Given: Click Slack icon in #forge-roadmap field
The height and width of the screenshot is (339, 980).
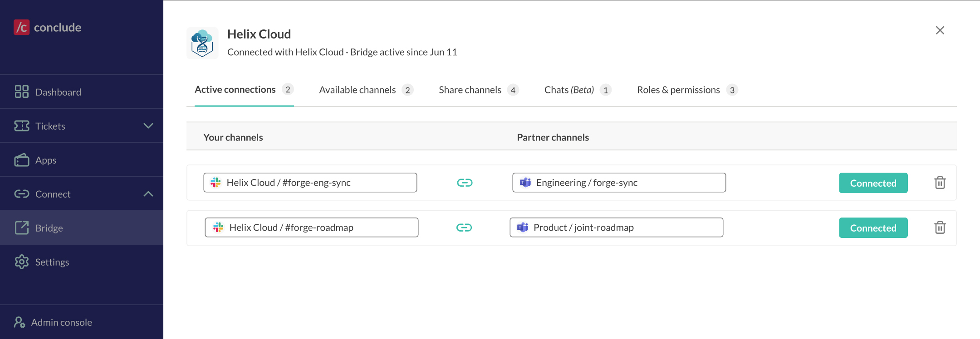Looking at the screenshot, I should coord(218,227).
